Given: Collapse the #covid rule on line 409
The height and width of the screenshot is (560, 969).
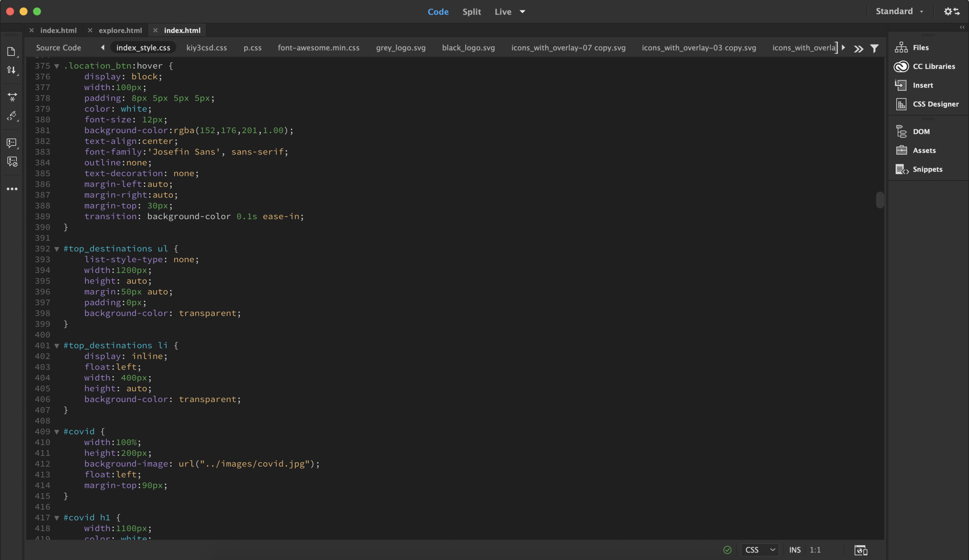Looking at the screenshot, I should click(57, 432).
